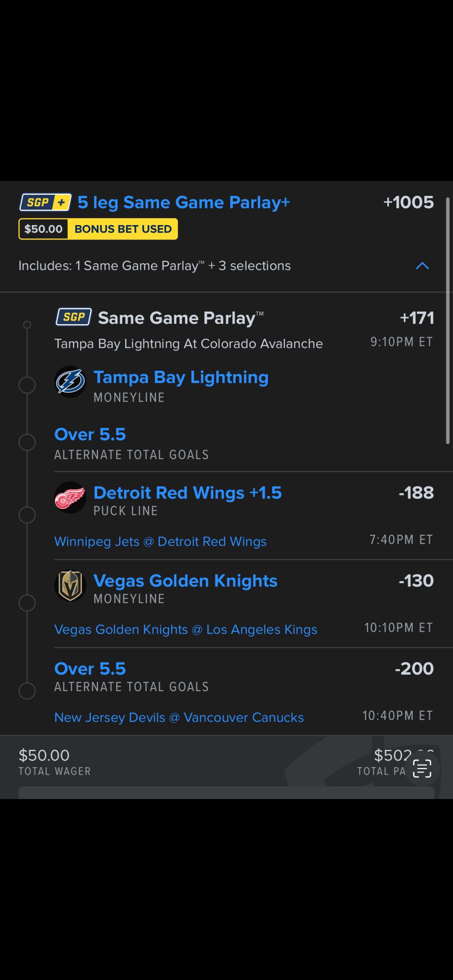
Task: Click the SGP+ badge icon
Action: [45, 202]
